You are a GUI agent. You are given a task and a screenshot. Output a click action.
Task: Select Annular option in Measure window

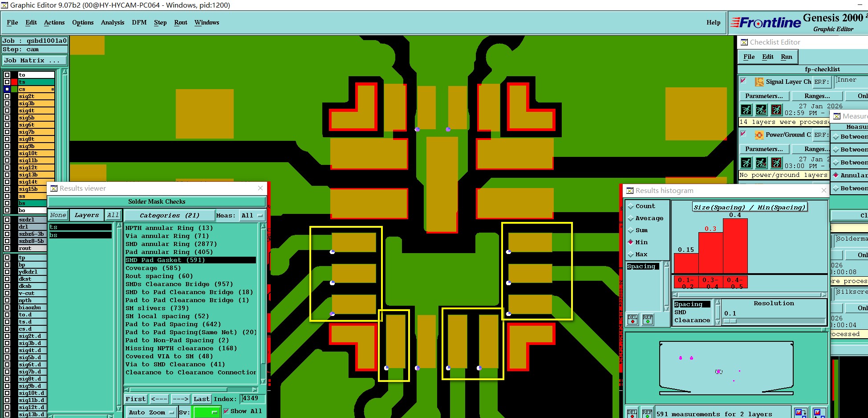[850, 175]
